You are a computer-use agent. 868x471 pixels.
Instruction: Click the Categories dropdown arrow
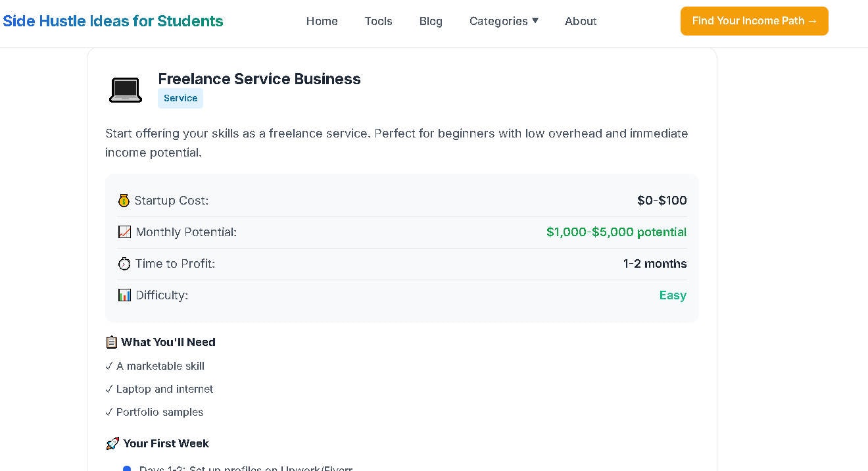point(535,20)
